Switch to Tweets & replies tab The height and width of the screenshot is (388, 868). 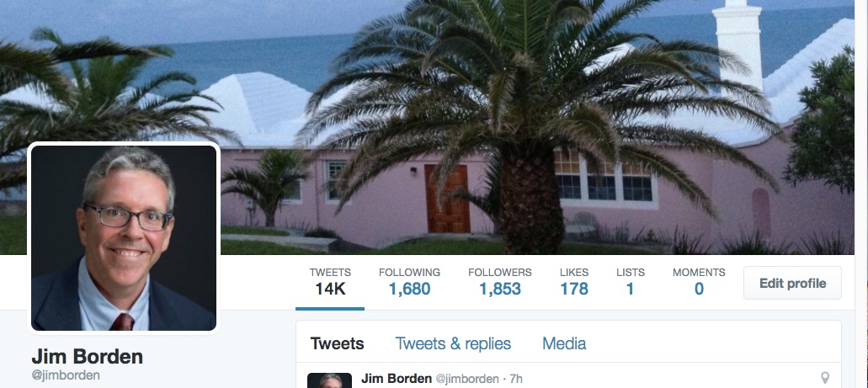(453, 343)
